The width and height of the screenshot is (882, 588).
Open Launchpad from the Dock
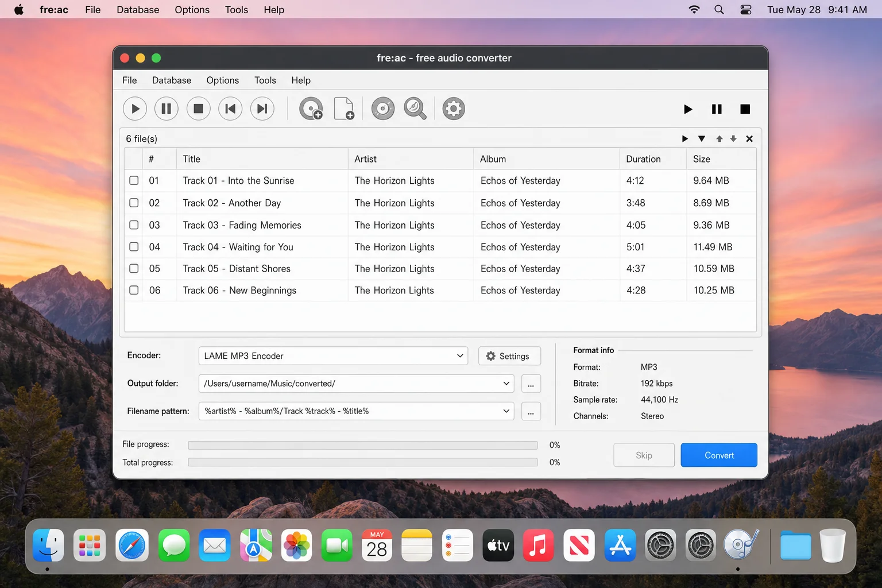click(90, 546)
